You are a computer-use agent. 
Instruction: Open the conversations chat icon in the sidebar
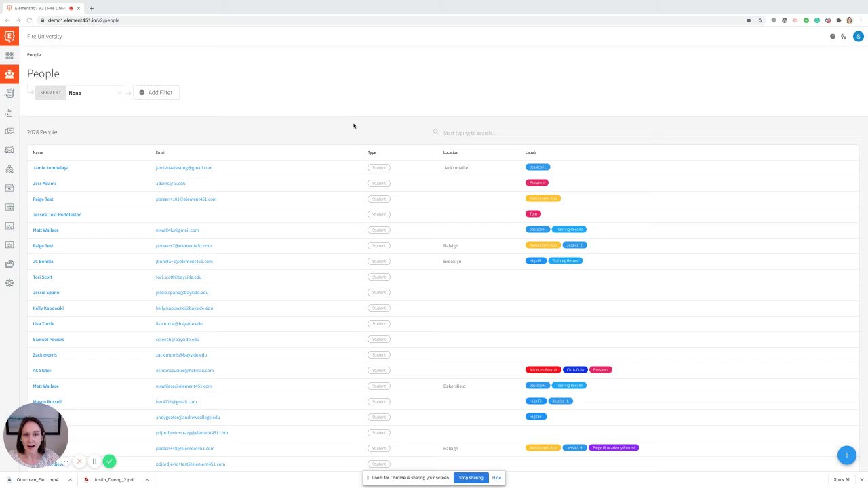click(x=9, y=131)
